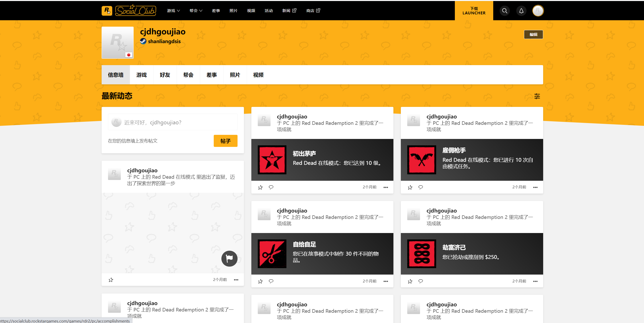Star the 初出茅庐 achievement post
This screenshot has height=323, width=644.
260,187
